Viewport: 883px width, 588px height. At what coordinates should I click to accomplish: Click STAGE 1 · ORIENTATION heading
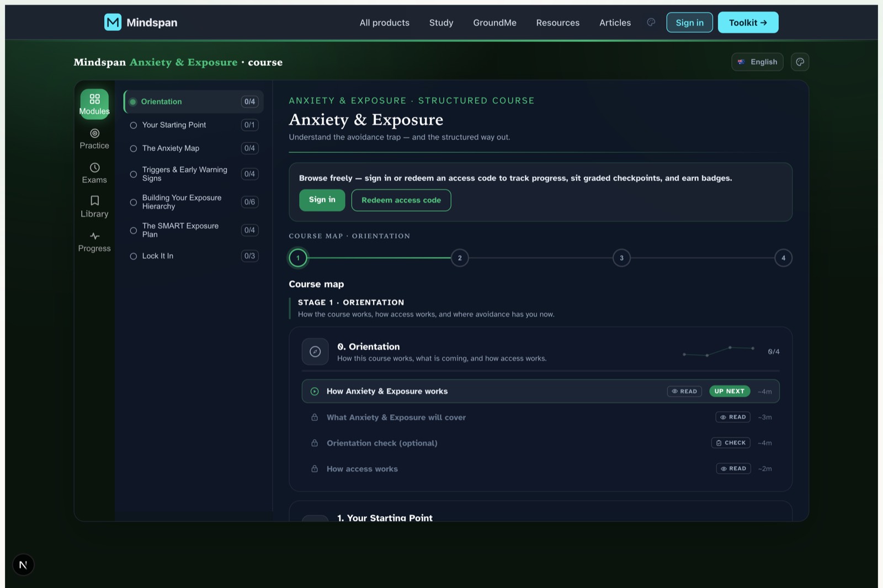351,302
